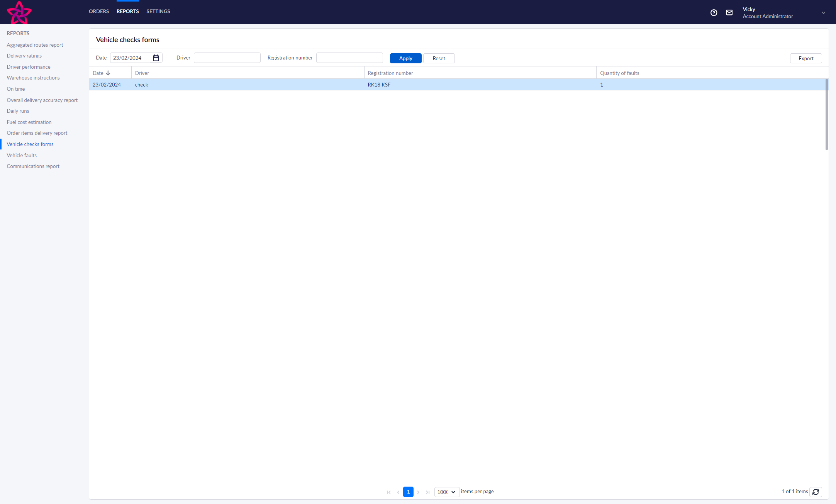Open Delivery ratings report
This screenshot has width=836, height=504.
click(x=24, y=56)
